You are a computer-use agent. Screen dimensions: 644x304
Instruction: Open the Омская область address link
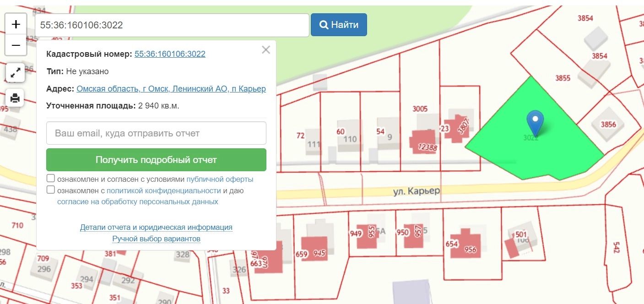171,89
